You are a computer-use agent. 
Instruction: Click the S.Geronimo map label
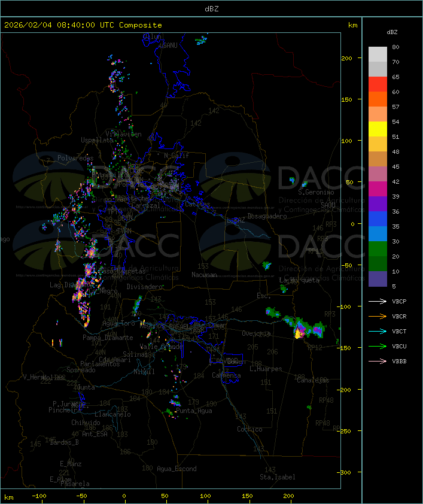click(316, 192)
